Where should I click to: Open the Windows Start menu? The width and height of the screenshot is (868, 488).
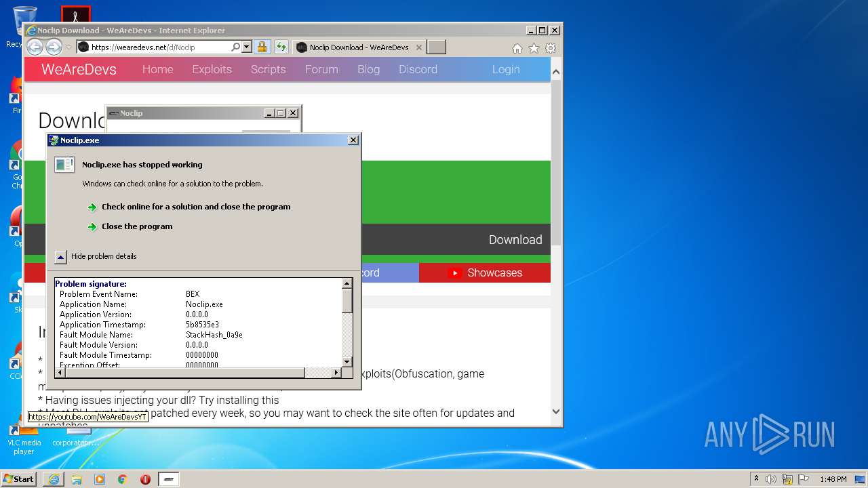18,479
